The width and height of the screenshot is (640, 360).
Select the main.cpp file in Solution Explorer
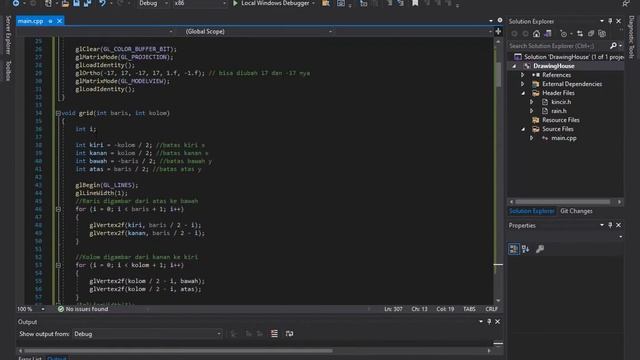pos(564,138)
